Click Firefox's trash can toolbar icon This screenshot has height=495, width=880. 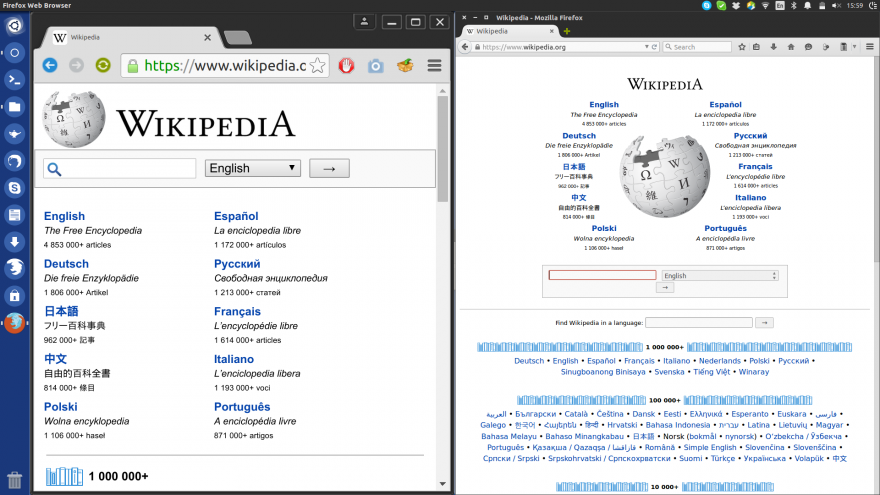tap(843, 47)
